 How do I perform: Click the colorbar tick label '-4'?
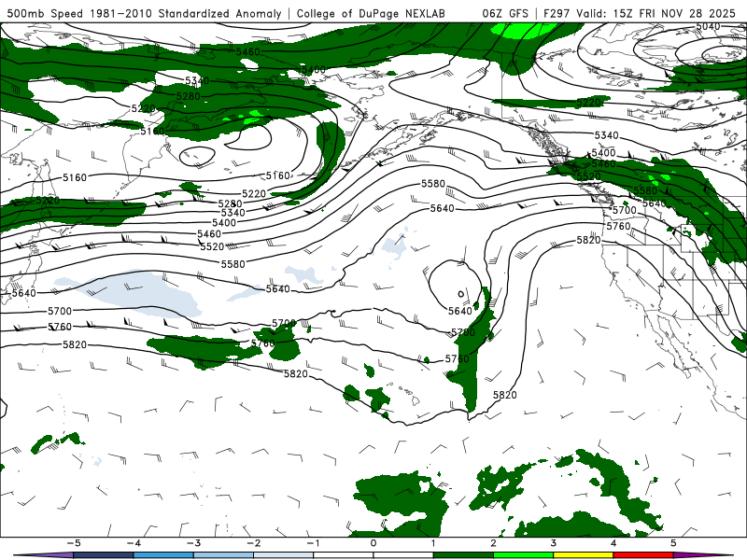134,543
